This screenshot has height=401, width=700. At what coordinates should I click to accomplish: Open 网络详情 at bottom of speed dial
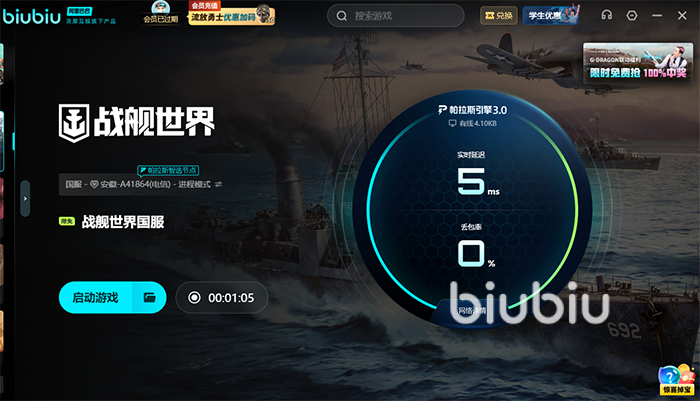coord(472,311)
